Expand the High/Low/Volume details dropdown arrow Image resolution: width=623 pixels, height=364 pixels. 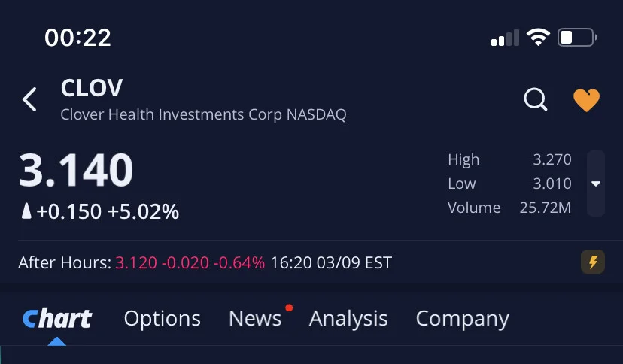(596, 184)
